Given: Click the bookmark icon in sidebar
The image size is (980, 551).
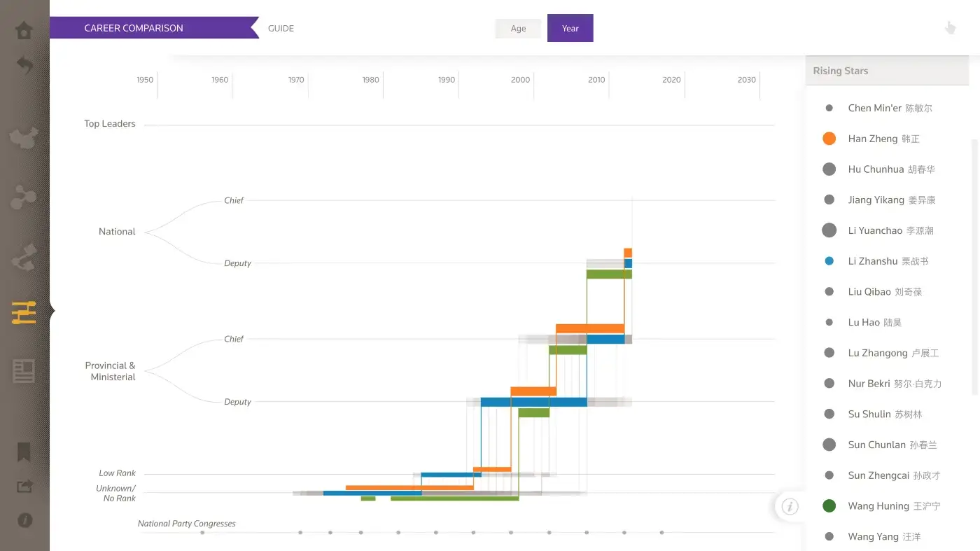Looking at the screenshot, I should coord(24,452).
